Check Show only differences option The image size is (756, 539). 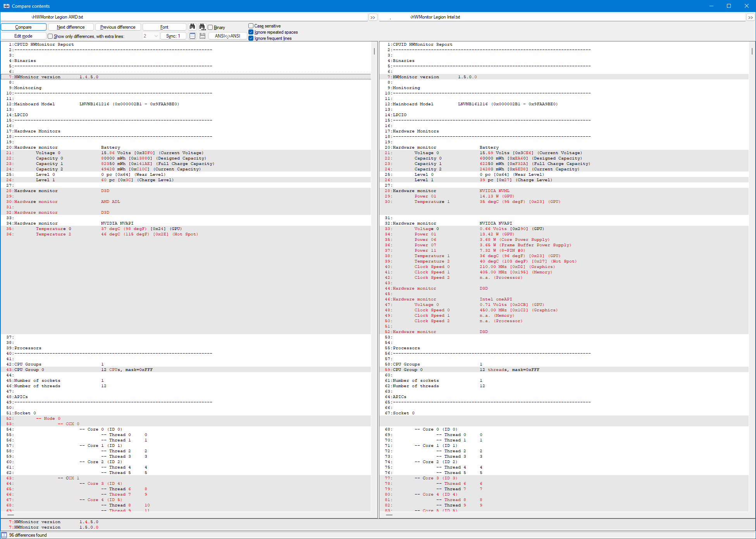point(50,36)
